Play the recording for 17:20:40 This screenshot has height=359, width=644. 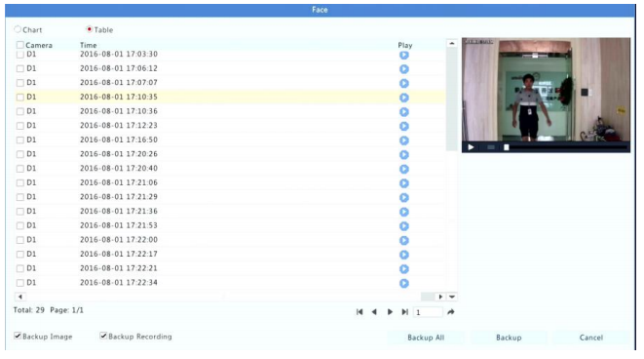click(404, 169)
